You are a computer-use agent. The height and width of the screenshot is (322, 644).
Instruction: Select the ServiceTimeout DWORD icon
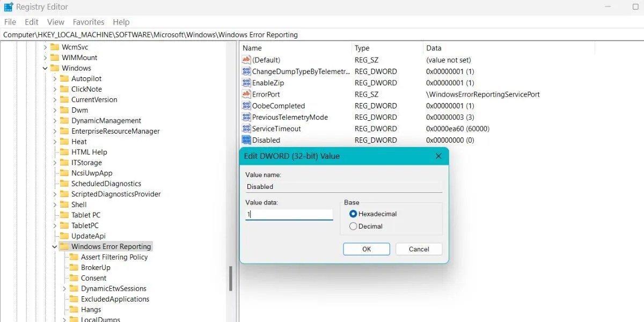(245, 129)
